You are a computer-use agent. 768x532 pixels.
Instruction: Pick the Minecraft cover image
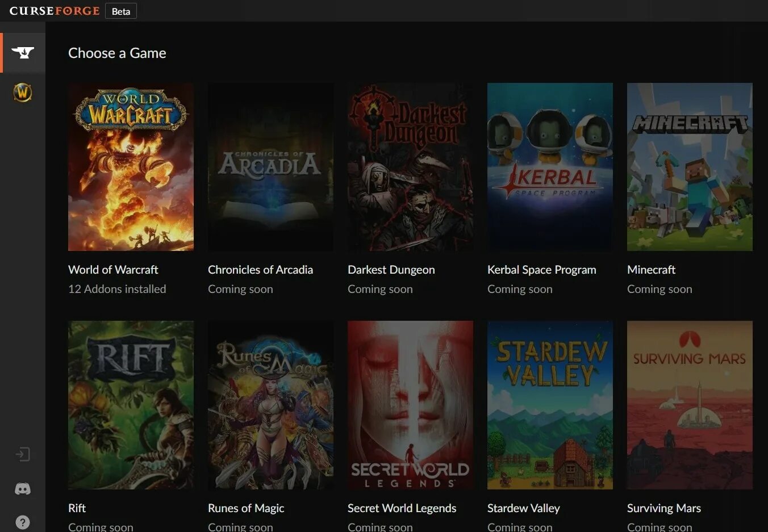pyautogui.click(x=690, y=167)
